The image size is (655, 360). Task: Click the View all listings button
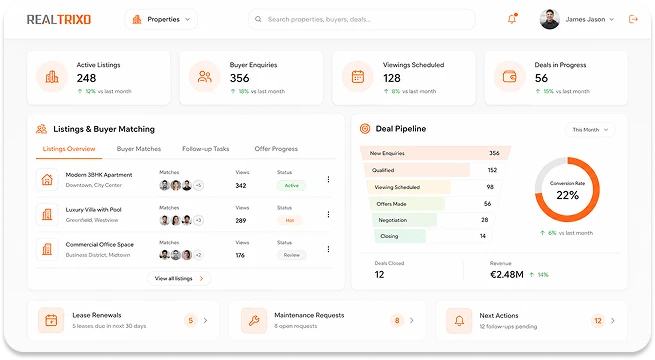(179, 279)
